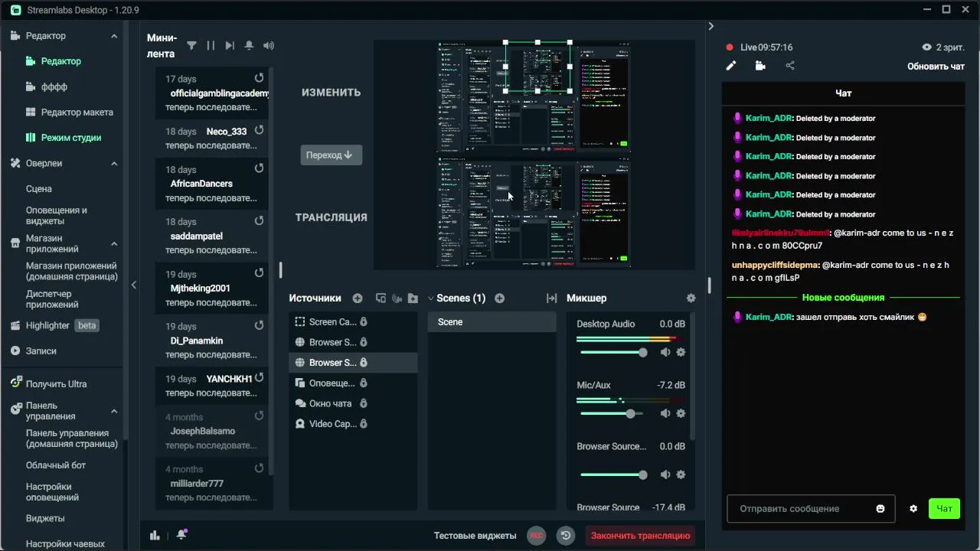Open the mini-feed event filter

click(191, 46)
